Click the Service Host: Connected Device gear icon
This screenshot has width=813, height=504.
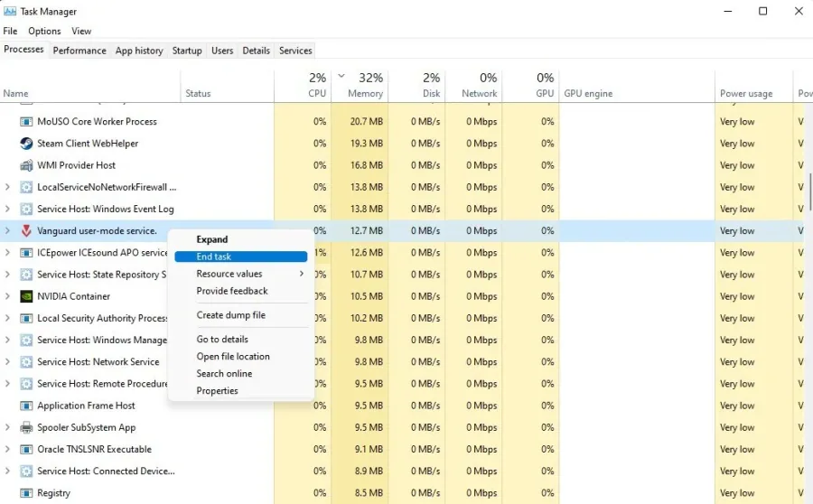26,471
